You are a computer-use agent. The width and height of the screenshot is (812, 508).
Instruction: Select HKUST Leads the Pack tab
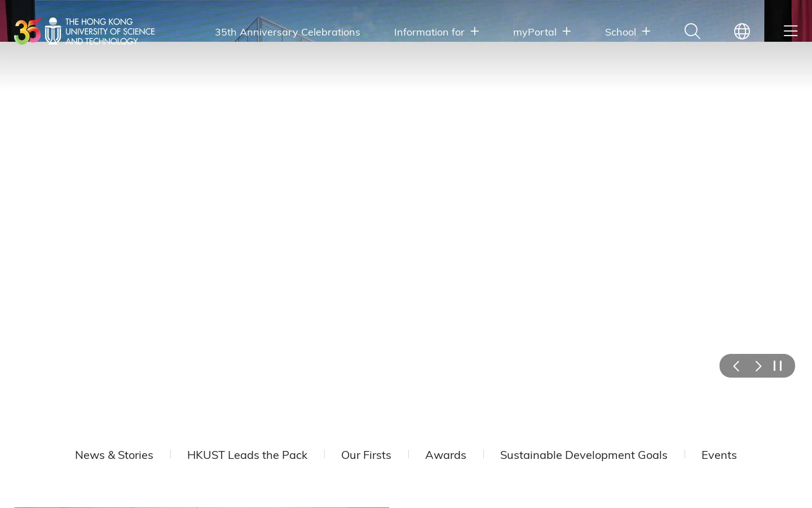(x=247, y=455)
